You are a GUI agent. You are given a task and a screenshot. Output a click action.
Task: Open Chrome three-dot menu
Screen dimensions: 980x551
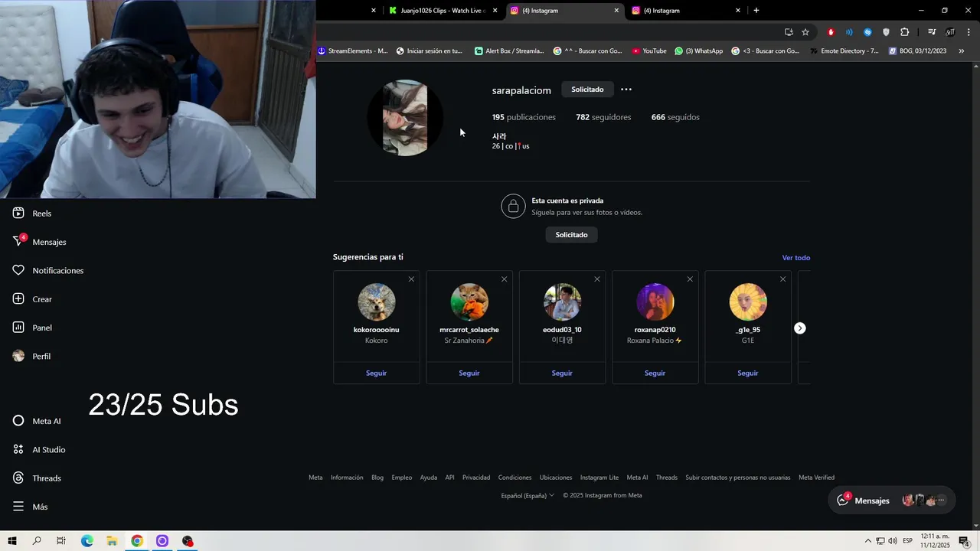click(x=969, y=32)
